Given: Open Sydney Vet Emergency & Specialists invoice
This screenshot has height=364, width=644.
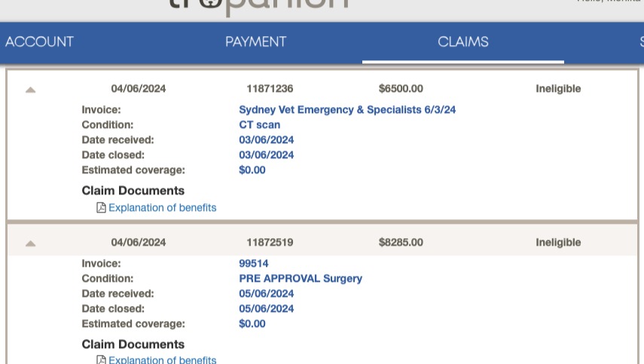Looking at the screenshot, I should 347,110.
